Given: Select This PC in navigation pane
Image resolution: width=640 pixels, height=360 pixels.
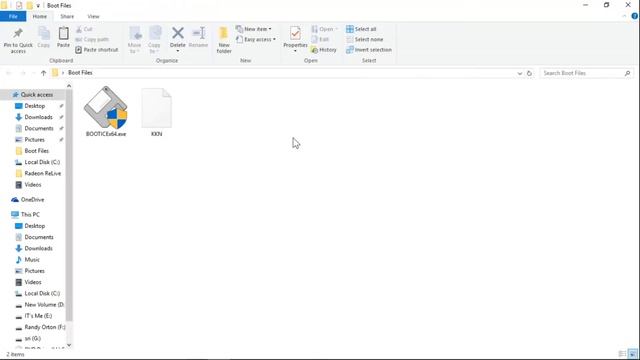Looking at the screenshot, I should tap(30, 214).
